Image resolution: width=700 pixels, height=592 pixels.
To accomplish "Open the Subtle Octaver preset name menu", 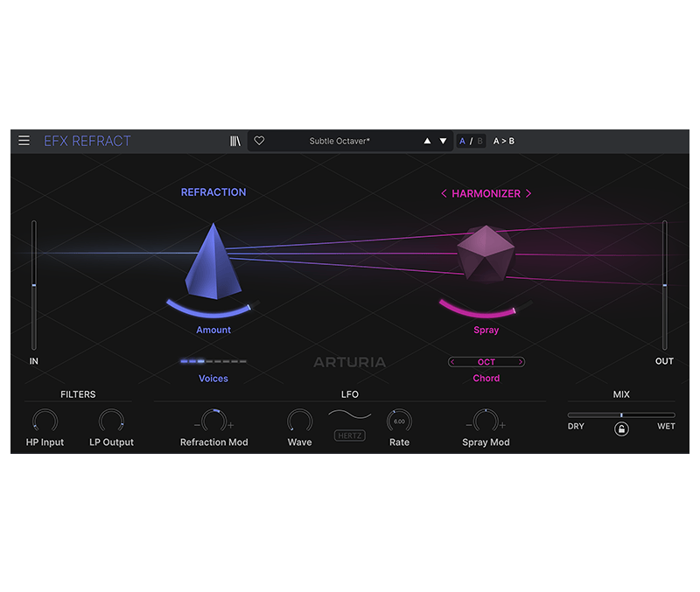I will pos(339,141).
